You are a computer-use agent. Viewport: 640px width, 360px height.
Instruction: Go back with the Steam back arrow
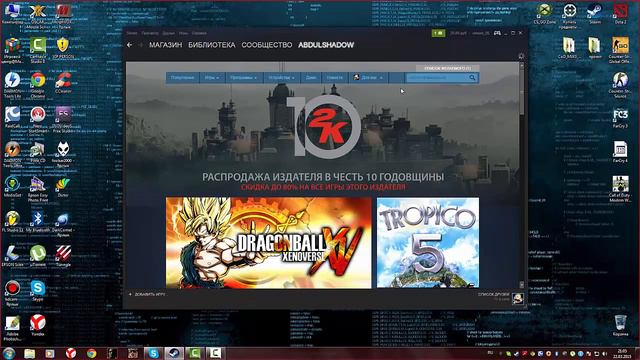(x=129, y=45)
